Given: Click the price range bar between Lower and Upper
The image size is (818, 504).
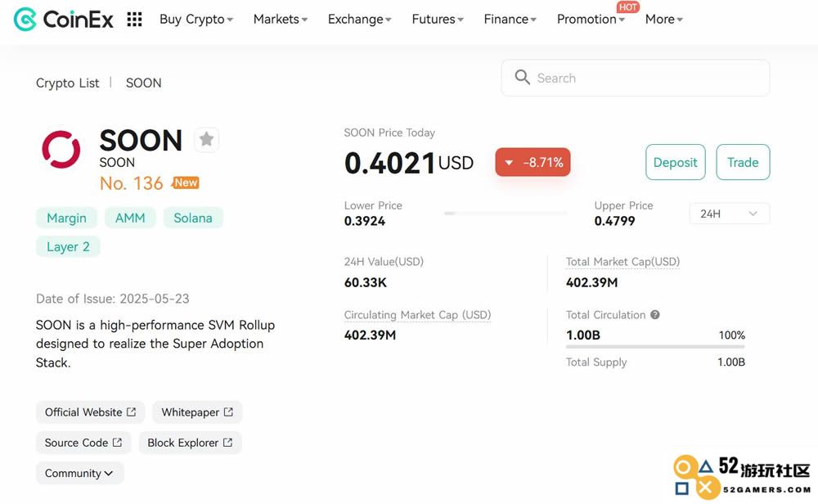Looking at the screenshot, I should [x=506, y=213].
